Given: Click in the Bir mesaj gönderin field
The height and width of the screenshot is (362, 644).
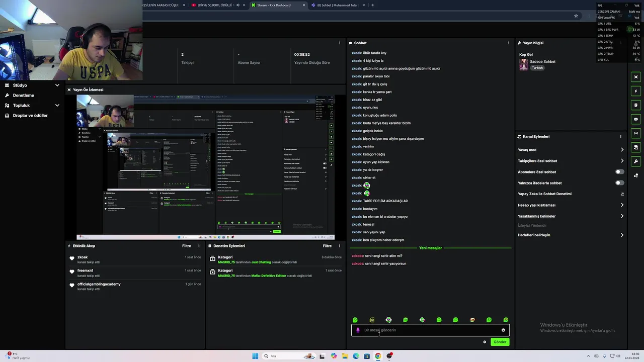Looking at the screenshot, I should 430,330.
